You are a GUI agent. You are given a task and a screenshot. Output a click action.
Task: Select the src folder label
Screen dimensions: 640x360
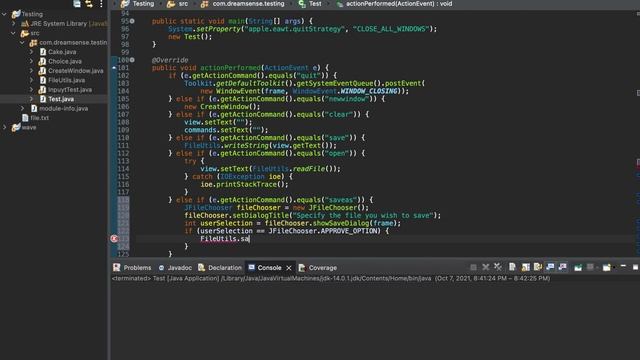[x=35, y=33]
